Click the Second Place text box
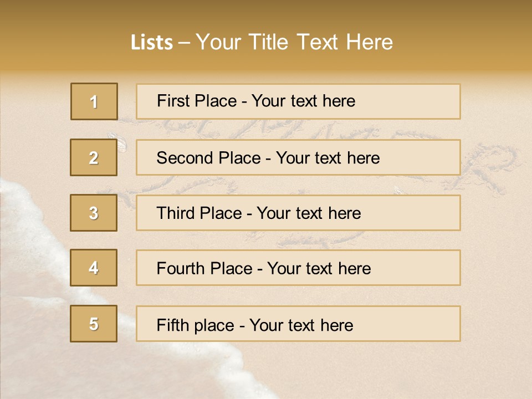The height and width of the screenshot is (399, 532). [x=298, y=157]
